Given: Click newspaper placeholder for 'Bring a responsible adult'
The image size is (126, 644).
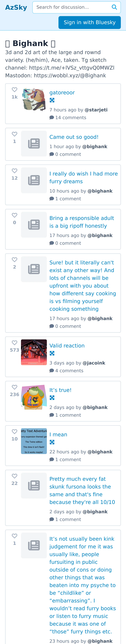Looking at the screenshot, I should pos(34,225).
